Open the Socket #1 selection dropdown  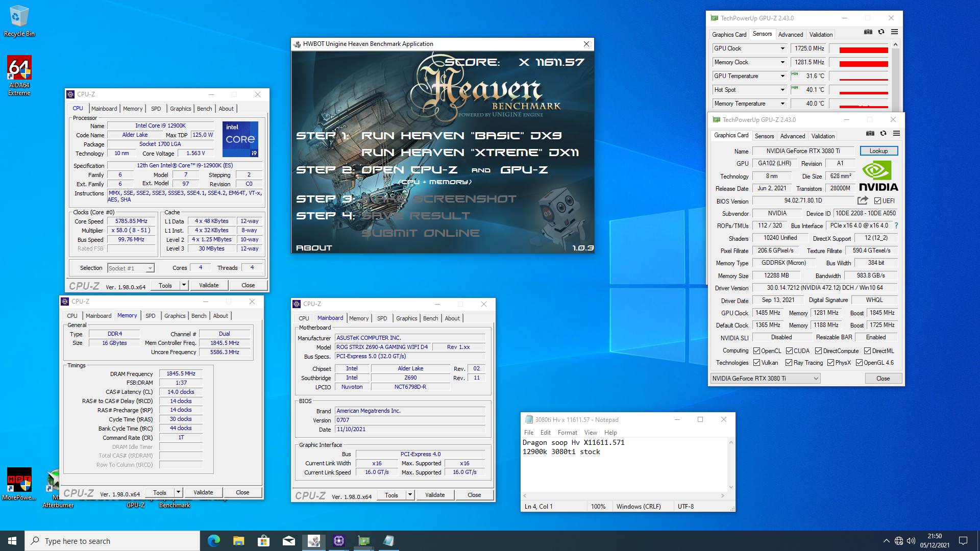131,268
